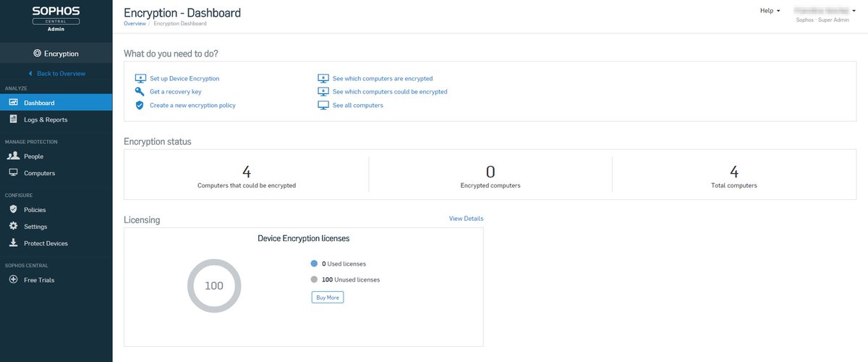The height and width of the screenshot is (362, 868).
Task: Click the Total computers count tile
Action: tap(734, 176)
